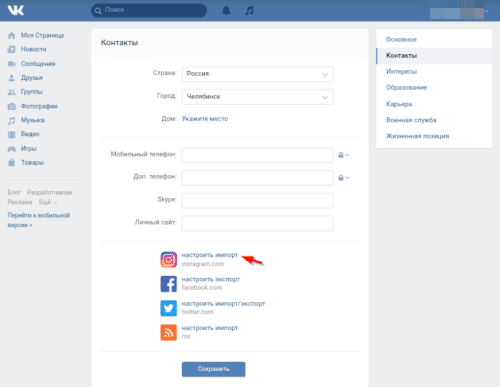Image resolution: width=500 pixels, height=387 pixels.
Task: Click the film icon beside Видео
Action: pos(12,134)
